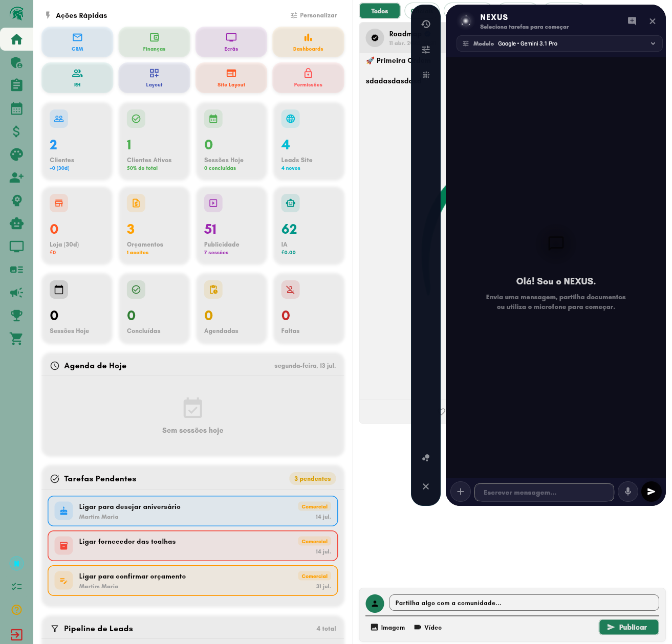
Task: Click the Imagem attachment option
Action: 387,628
